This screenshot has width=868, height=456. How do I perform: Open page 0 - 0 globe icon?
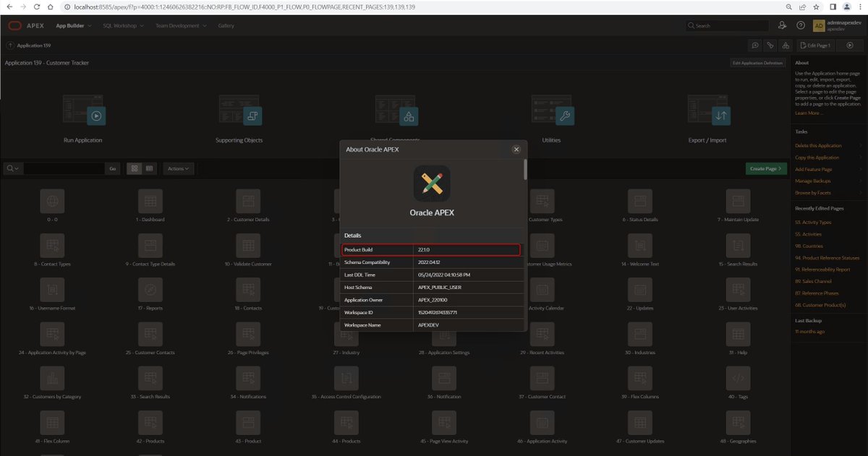click(x=52, y=201)
